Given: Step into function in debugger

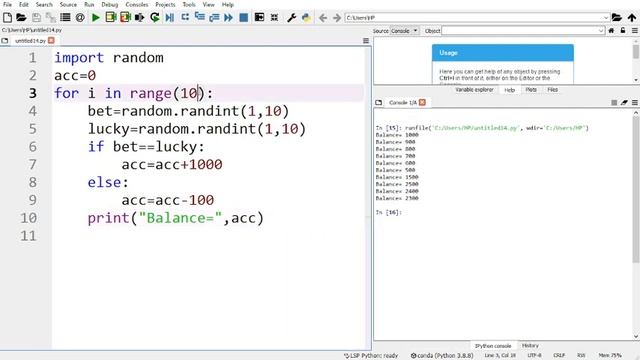Looking at the screenshot, I should click(x=200, y=18).
